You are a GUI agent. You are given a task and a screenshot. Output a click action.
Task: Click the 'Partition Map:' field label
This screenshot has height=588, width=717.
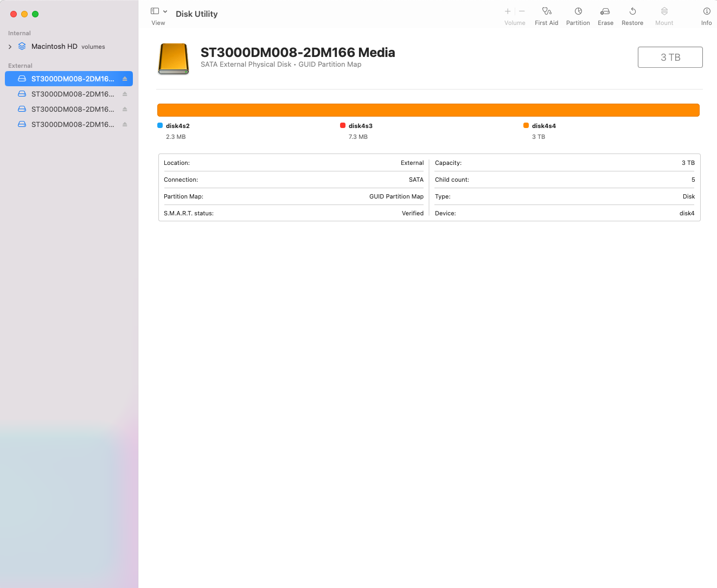coord(183,196)
